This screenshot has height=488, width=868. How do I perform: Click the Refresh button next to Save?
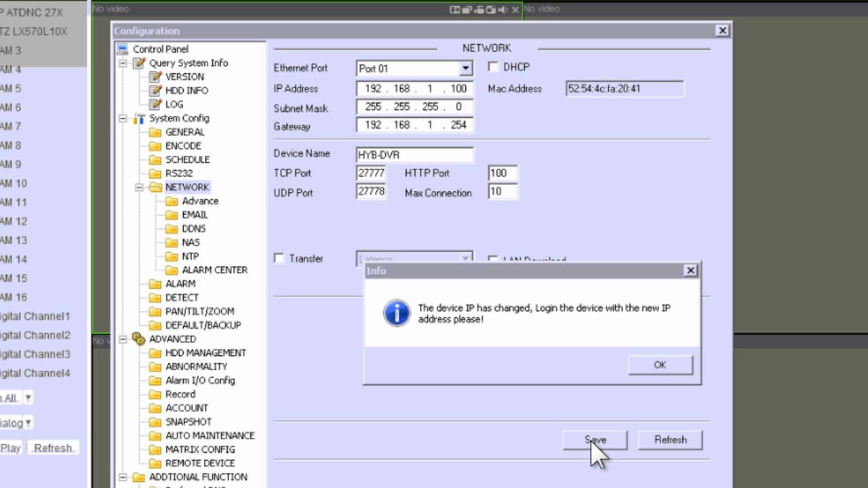[x=670, y=440]
